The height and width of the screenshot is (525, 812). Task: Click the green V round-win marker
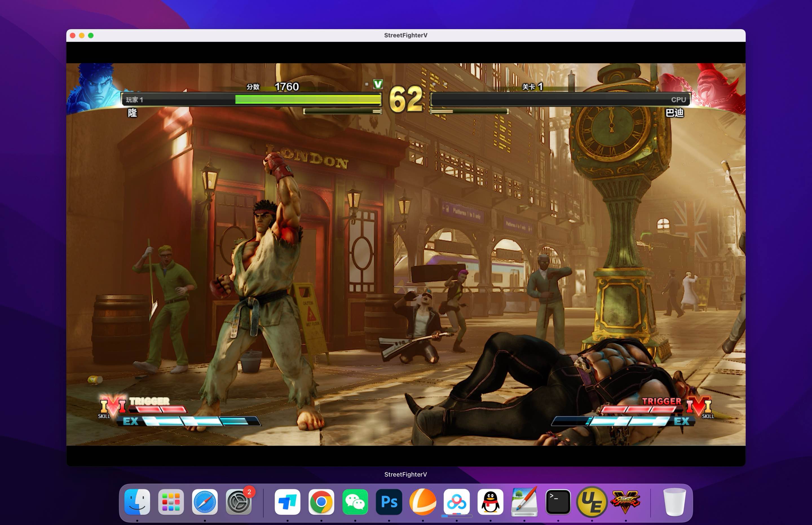click(378, 84)
